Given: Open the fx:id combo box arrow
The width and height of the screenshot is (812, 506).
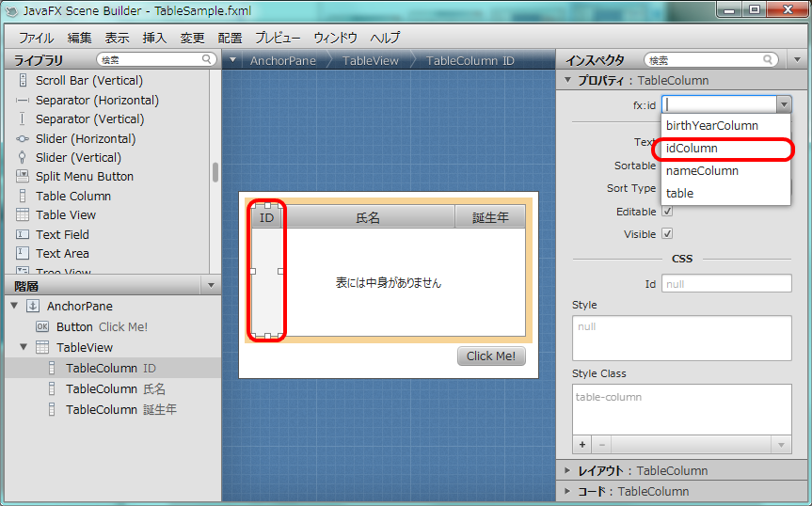Looking at the screenshot, I should [x=784, y=105].
